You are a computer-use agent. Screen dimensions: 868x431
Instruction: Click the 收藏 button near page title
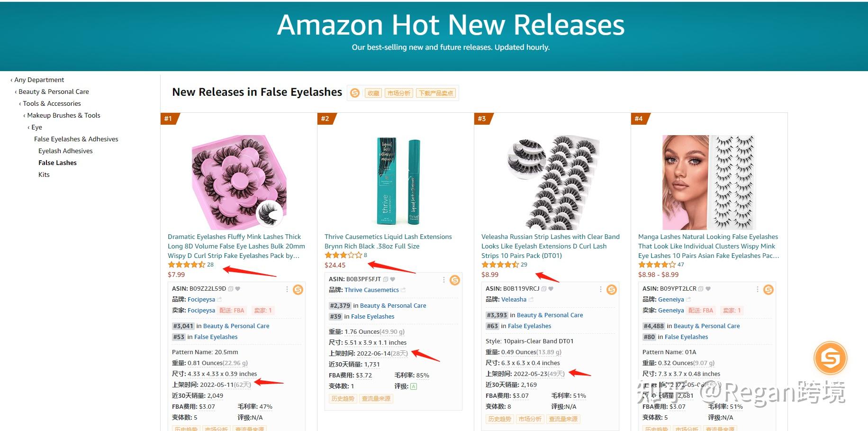(x=373, y=93)
